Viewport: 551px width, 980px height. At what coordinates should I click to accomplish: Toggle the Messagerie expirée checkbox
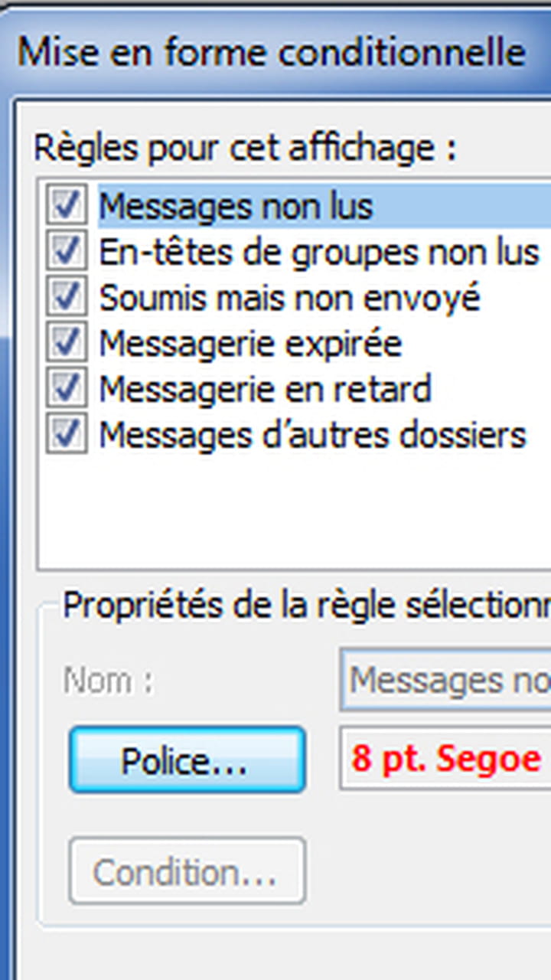coord(67,343)
